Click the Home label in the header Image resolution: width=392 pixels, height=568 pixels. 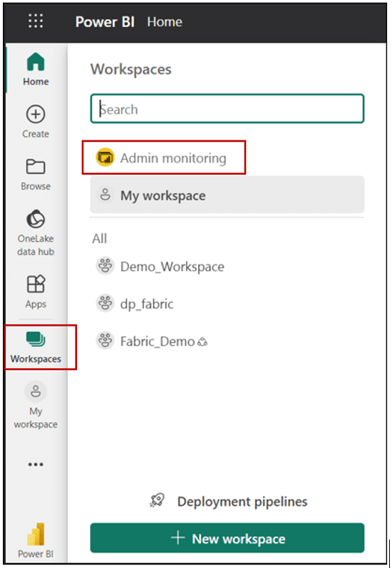(x=165, y=22)
